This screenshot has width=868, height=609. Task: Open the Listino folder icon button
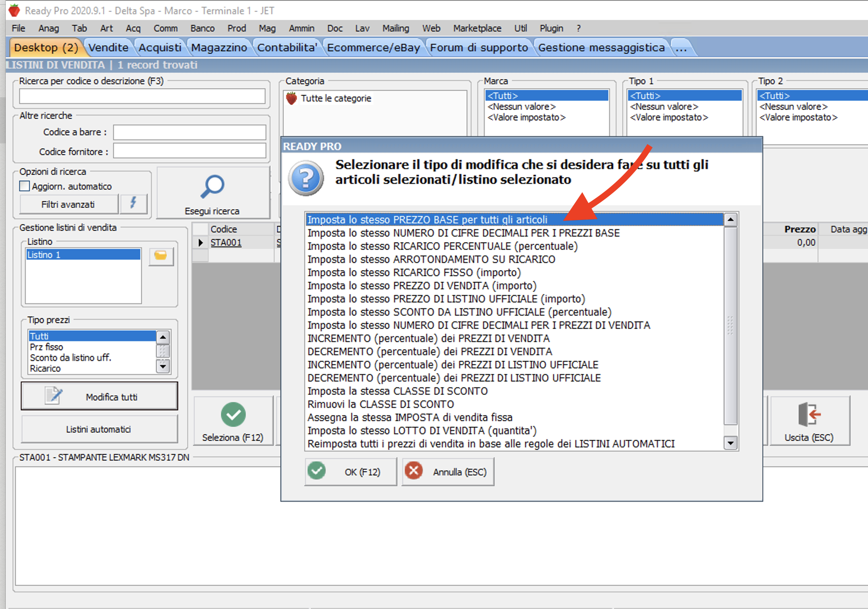pyautogui.click(x=161, y=256)
